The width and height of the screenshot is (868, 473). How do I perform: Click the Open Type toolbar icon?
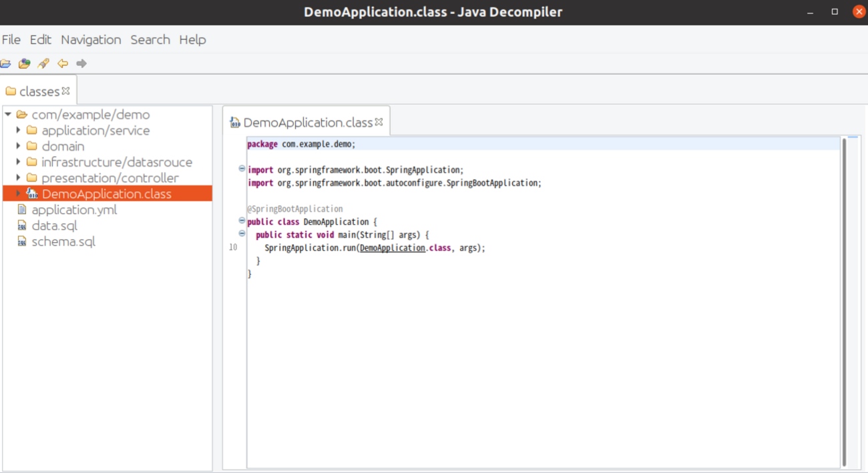tap(25, 64)
